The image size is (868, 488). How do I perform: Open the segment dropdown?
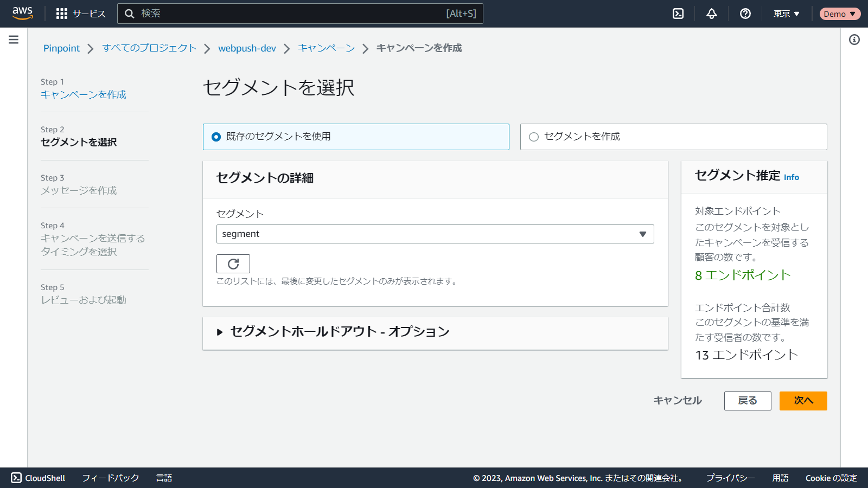pos(435,234)
